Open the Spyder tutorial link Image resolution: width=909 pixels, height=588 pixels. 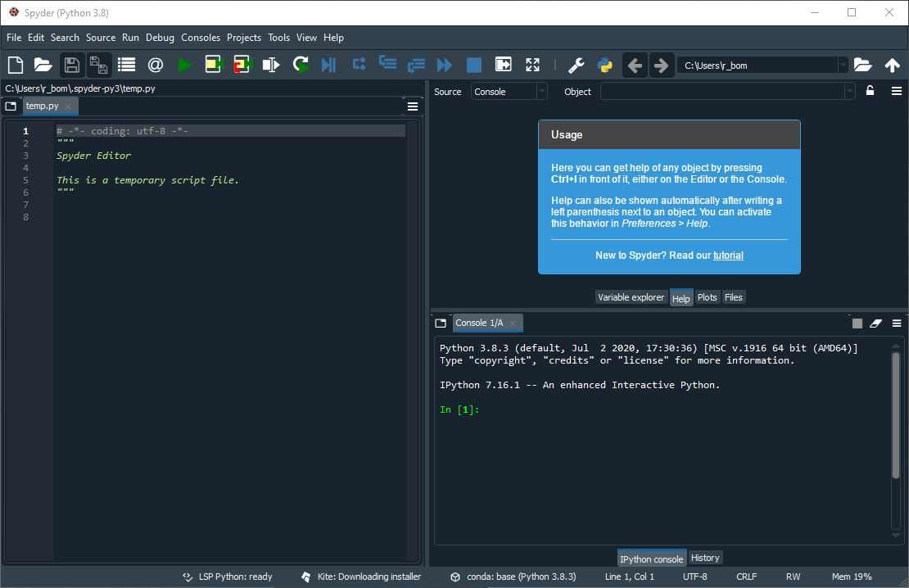(x=728, y=256)
